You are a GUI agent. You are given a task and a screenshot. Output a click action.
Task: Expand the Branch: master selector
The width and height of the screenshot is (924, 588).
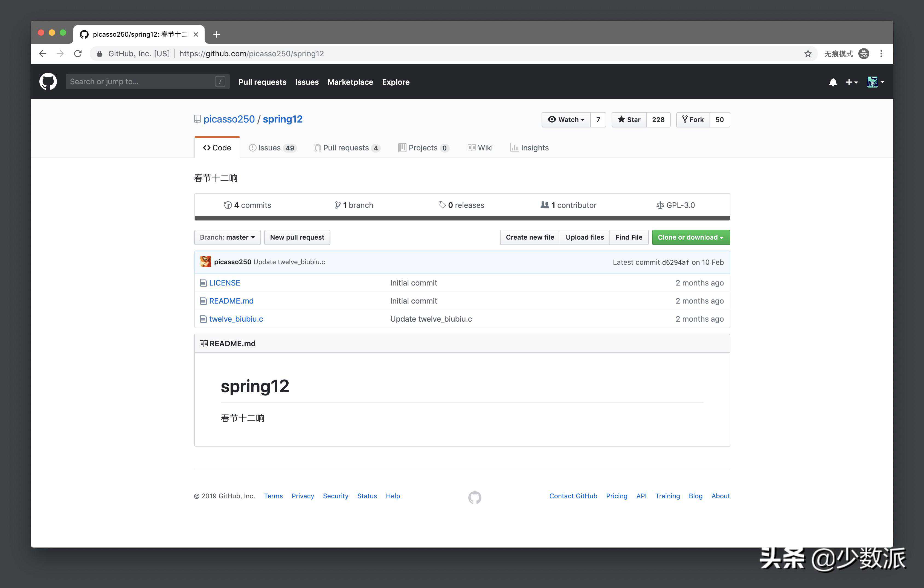(227, 237)
